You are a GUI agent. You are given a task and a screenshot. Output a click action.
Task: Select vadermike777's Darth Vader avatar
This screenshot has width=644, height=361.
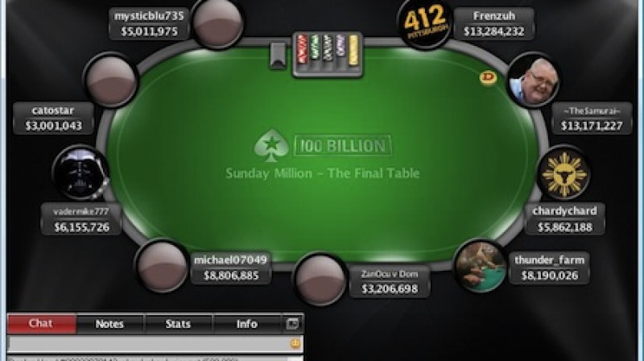[x=81, y=172]
